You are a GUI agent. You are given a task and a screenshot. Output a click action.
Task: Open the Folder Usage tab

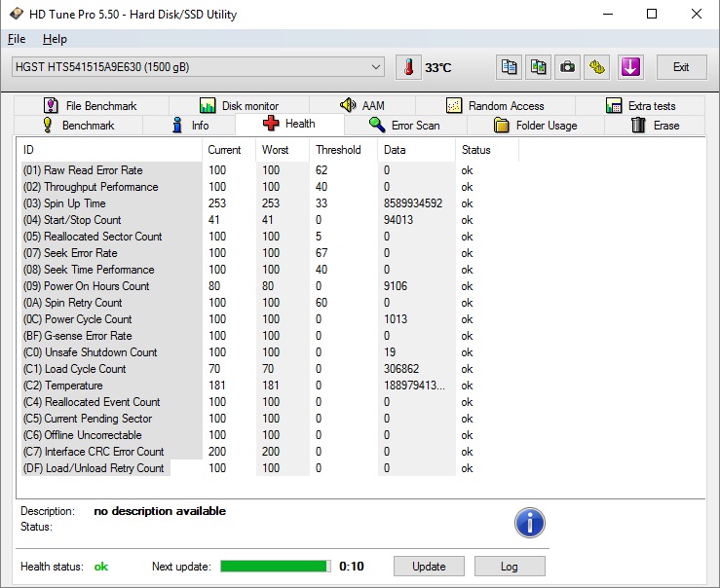[x=536, y=126]
